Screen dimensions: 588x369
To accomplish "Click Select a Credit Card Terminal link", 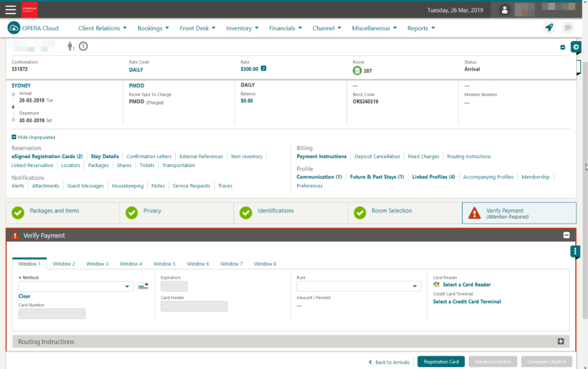I will pos(467,301).
